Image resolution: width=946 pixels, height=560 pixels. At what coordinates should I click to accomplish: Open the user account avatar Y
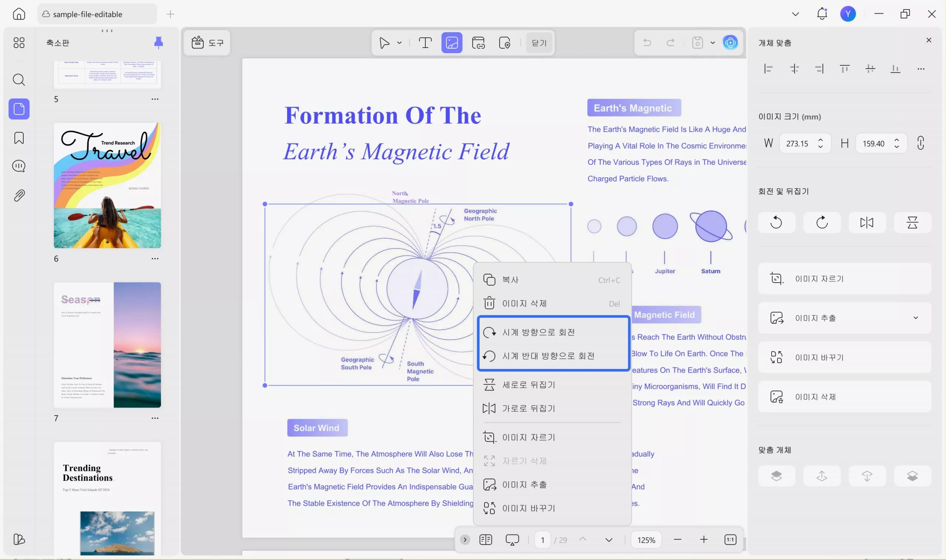[x=847, y=14]
